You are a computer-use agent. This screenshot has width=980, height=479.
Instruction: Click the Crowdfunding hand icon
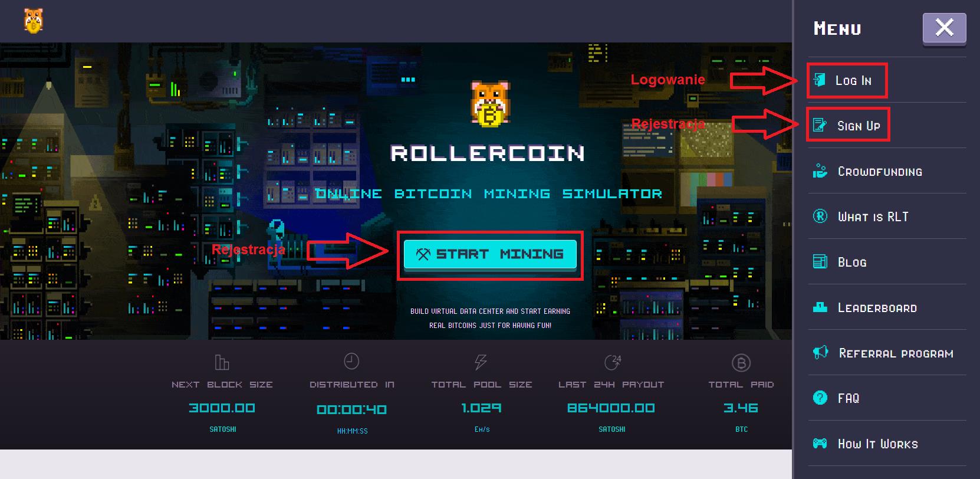coord(820,171)
